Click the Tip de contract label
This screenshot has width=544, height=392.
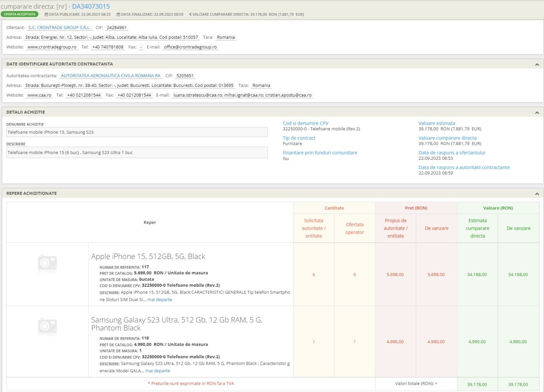(x=299, y=138)
